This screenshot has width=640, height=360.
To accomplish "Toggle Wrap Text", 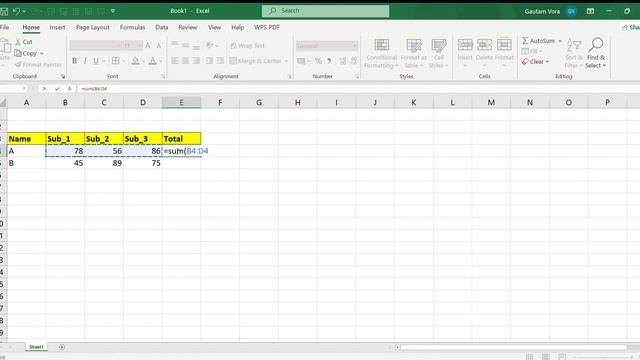I will point(247,45).
